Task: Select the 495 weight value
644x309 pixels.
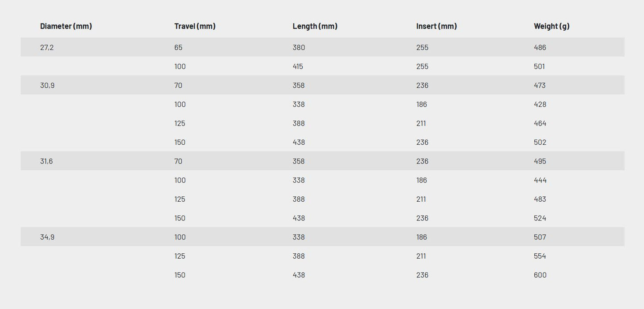Action: point(540,161)
